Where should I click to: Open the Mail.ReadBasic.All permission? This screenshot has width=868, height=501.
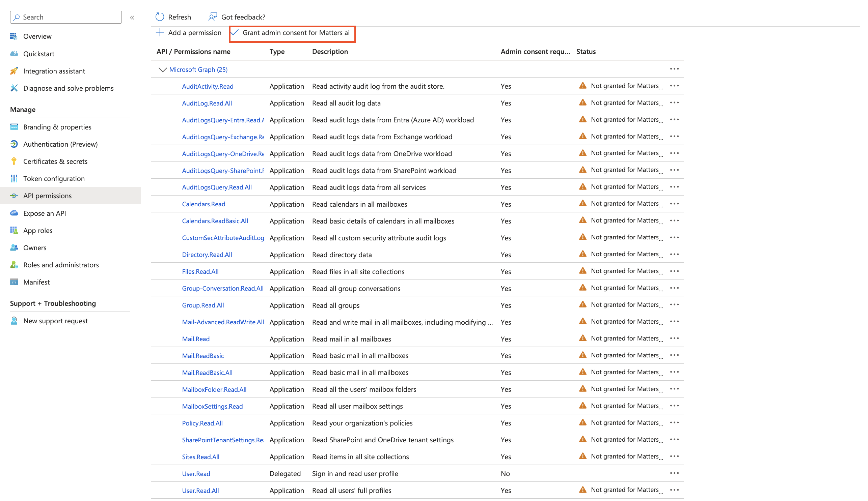pos(207,373)
